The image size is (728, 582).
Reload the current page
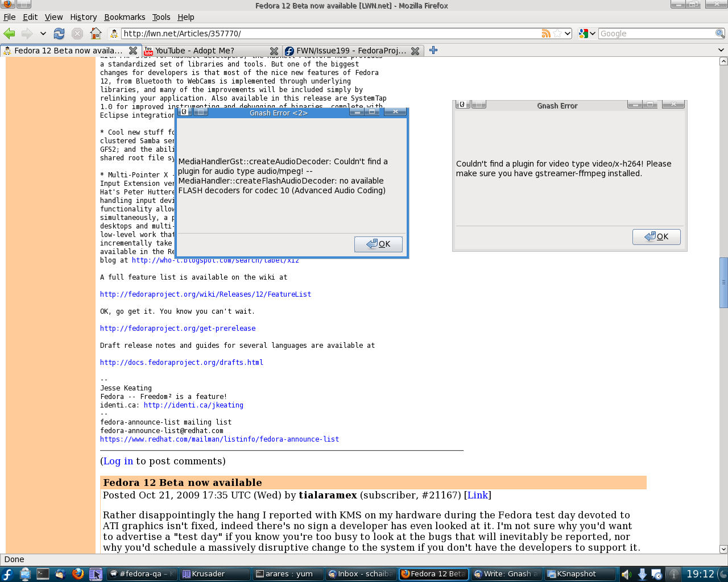(59, 34)
